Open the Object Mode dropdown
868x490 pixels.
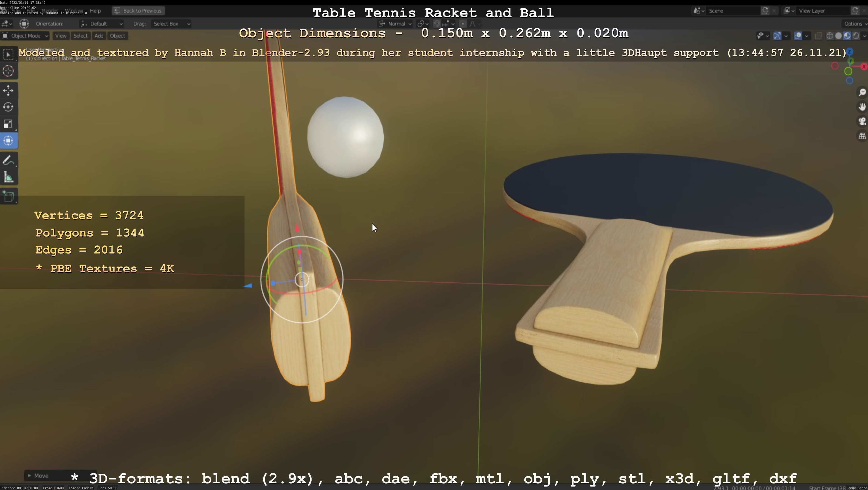(x=25, y=36)
